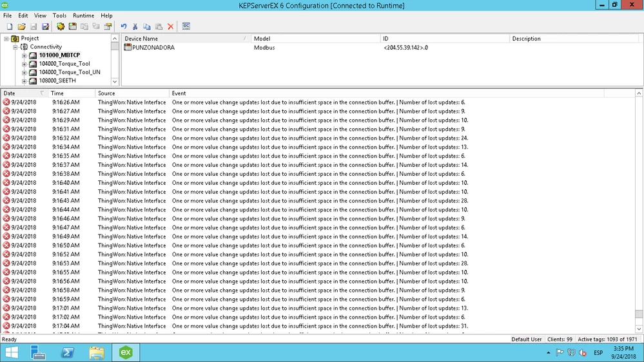
Task: Click the error icon of 9:16:26 AM event
Action: coord(6,102)
